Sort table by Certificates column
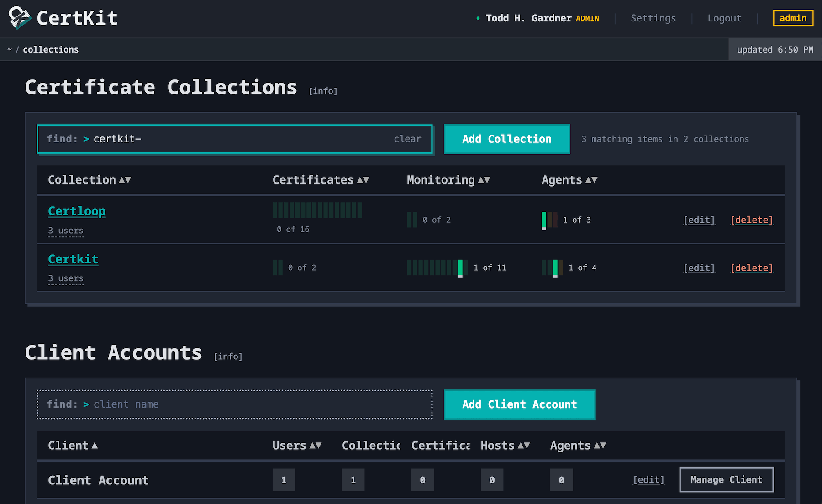The height and width of the screenshot is (504, 822). [x=321, y=180]
